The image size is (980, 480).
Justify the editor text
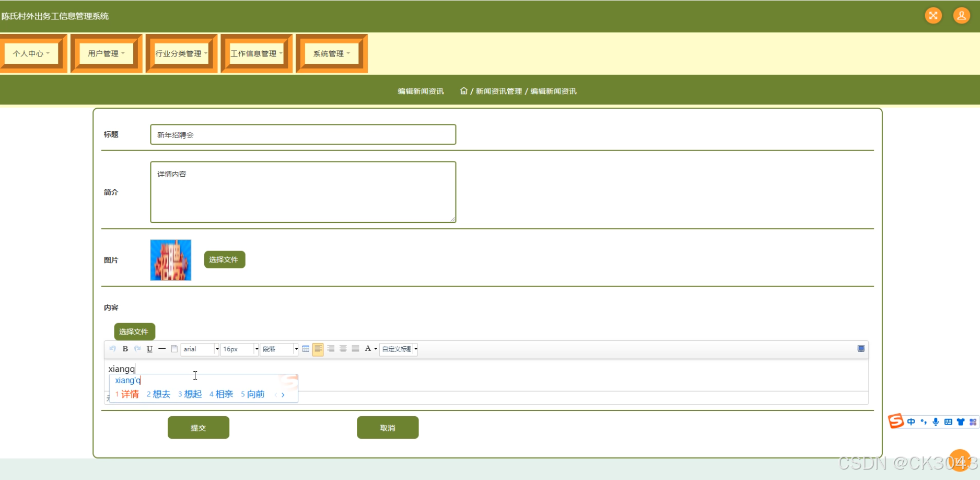pos(356,349)
